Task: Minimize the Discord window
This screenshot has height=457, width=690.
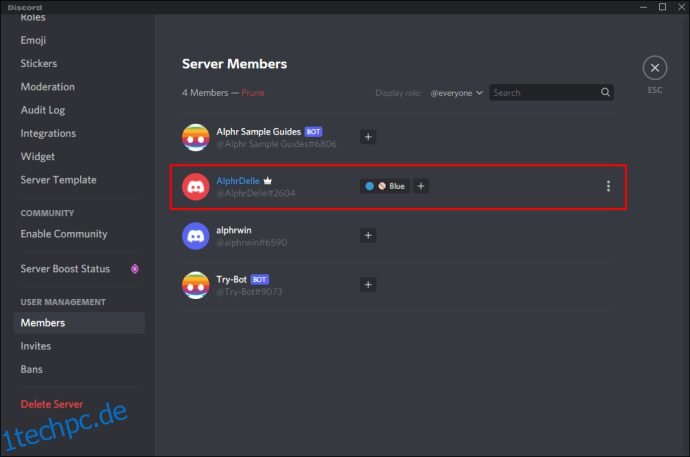Action: (643, 7)
